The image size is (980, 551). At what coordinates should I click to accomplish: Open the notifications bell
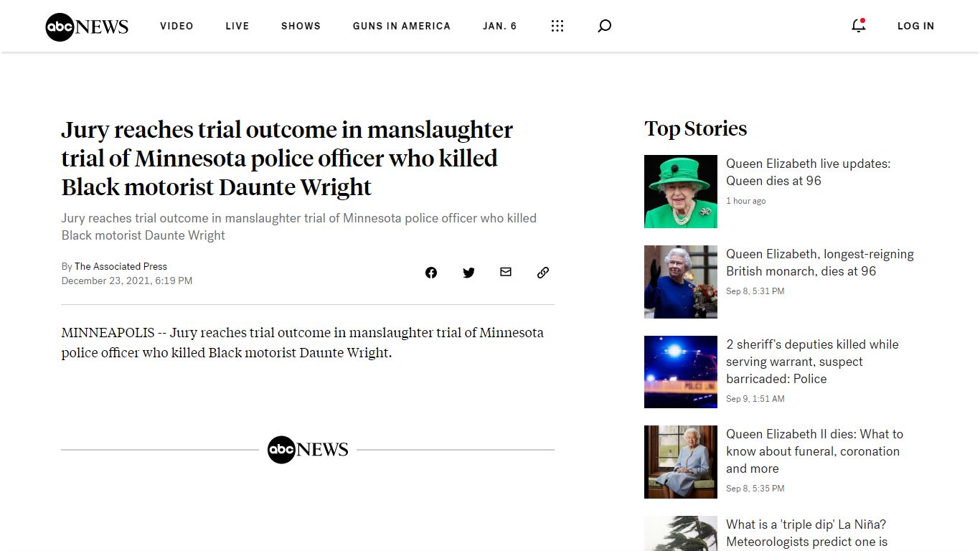click(858, 26)
